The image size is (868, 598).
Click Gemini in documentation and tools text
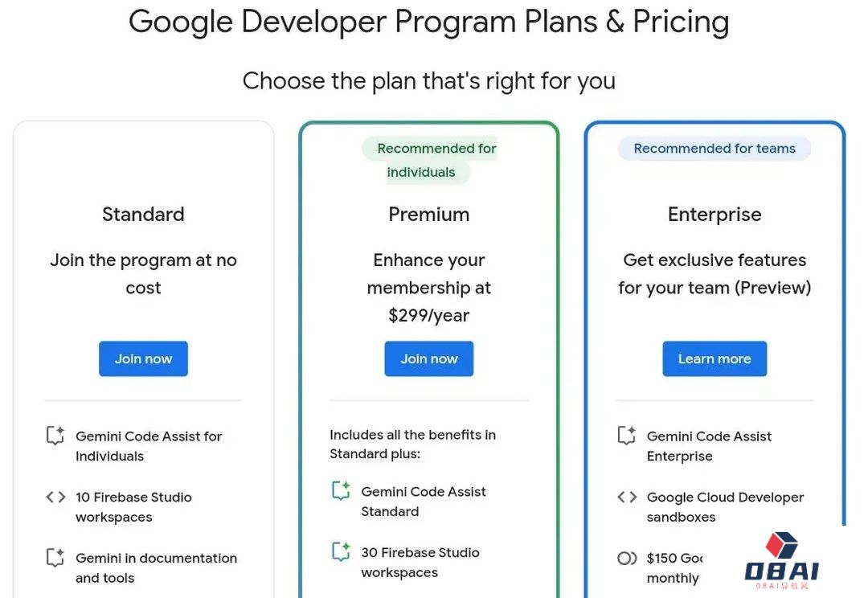click(157, 567)
